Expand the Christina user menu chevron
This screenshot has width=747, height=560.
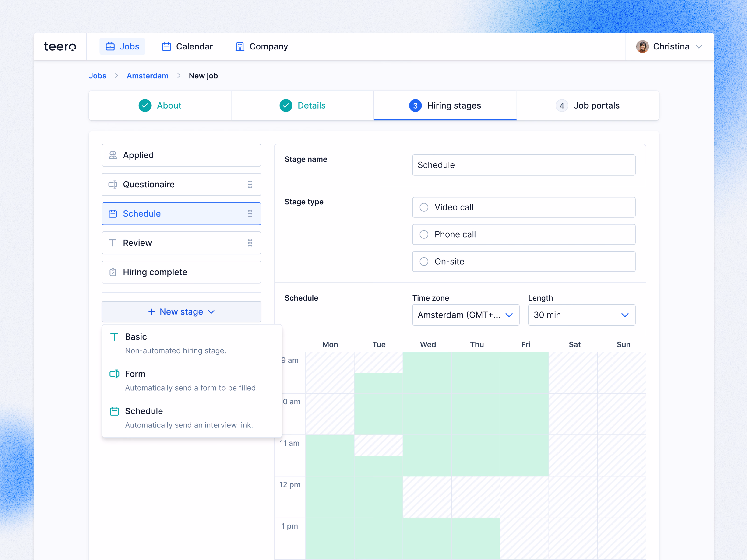point(699,47)
